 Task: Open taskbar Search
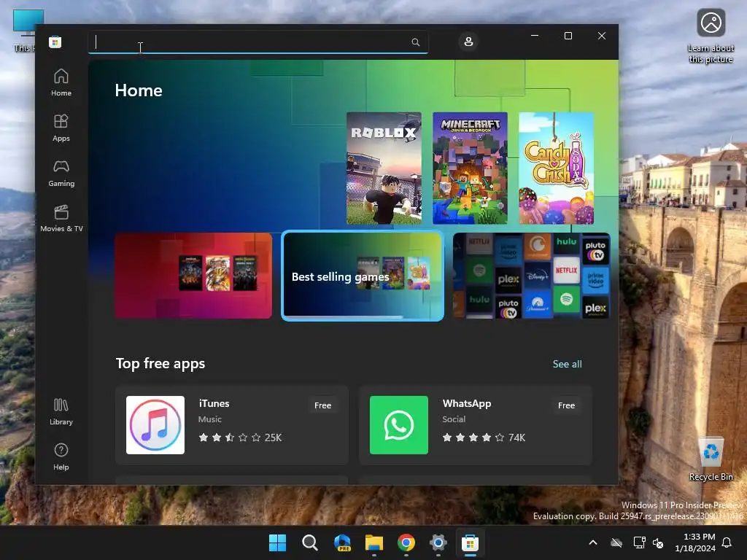pyautogui.click(x=309, y=542)
